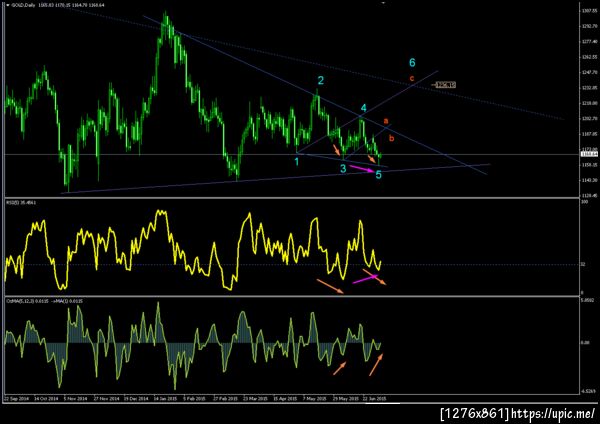Screen dimensions: 600x424
Task: Click the 29 May 2015 date label
Action: tap(346, 398)
